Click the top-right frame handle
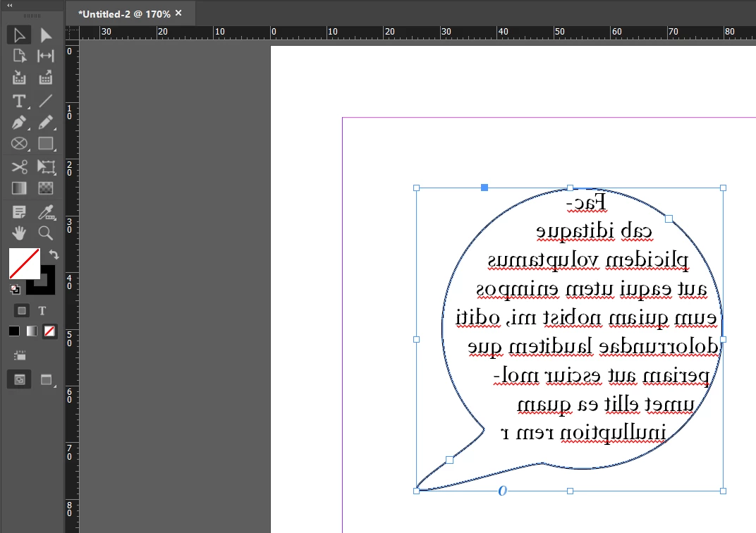756x533 pixels. tap(724, 188)
